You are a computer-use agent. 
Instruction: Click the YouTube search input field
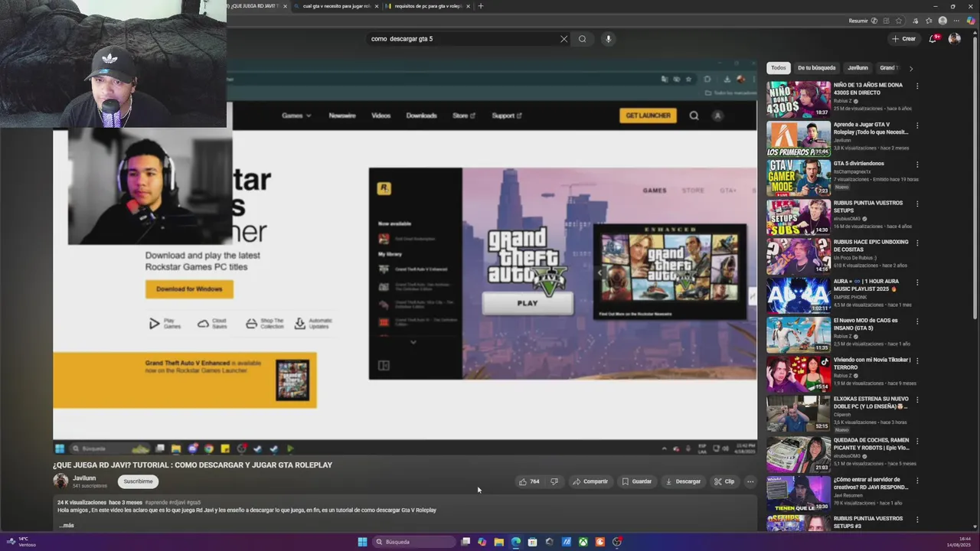tap(463, 39)
